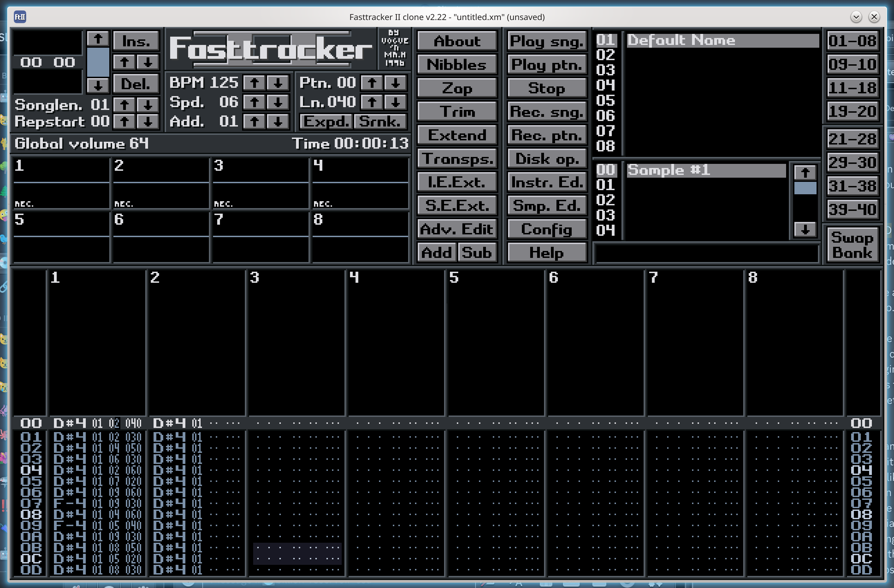This screenshot has width=894, height=588.
Task: Increase pattern length with Ln. up arrow
Action: pyautogui.click(x=372, y=102)
